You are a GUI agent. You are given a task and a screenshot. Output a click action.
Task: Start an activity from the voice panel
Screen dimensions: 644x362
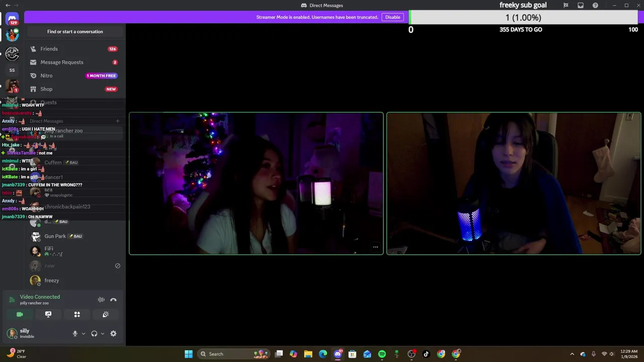tap(77, 314)
